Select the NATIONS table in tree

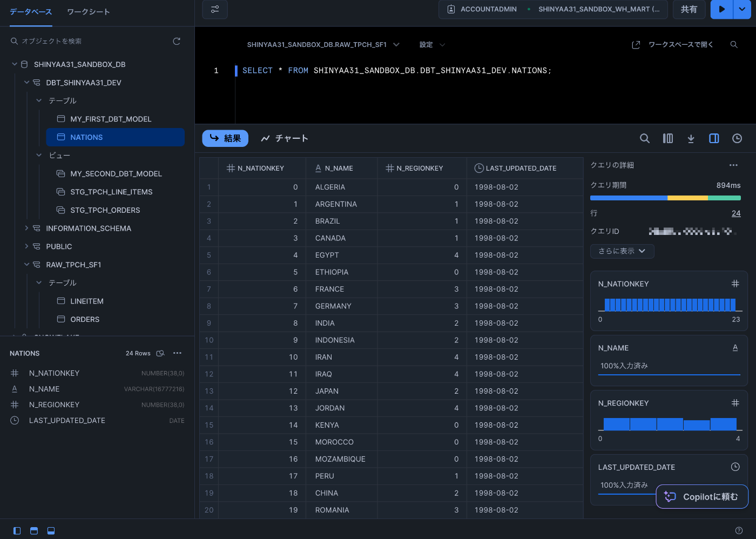pos(115,137)
